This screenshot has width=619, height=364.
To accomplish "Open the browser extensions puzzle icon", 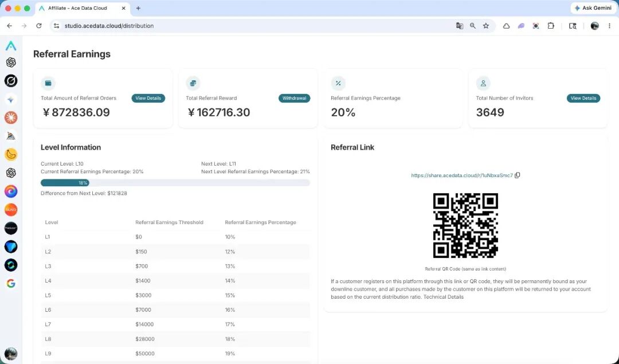I will click(551, 26).
